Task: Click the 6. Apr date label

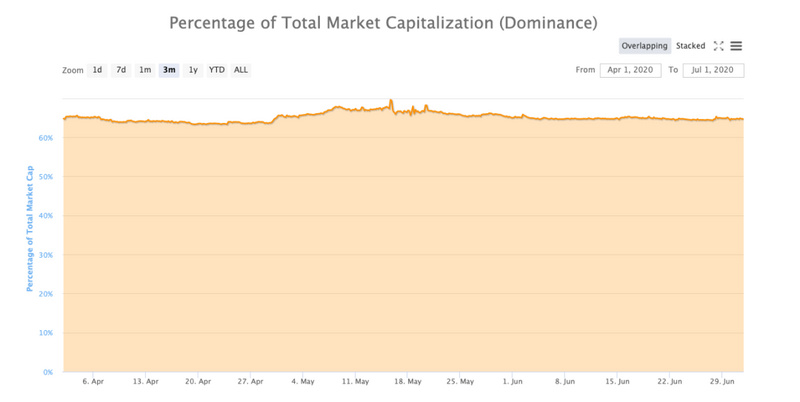Action: point(93,382)
